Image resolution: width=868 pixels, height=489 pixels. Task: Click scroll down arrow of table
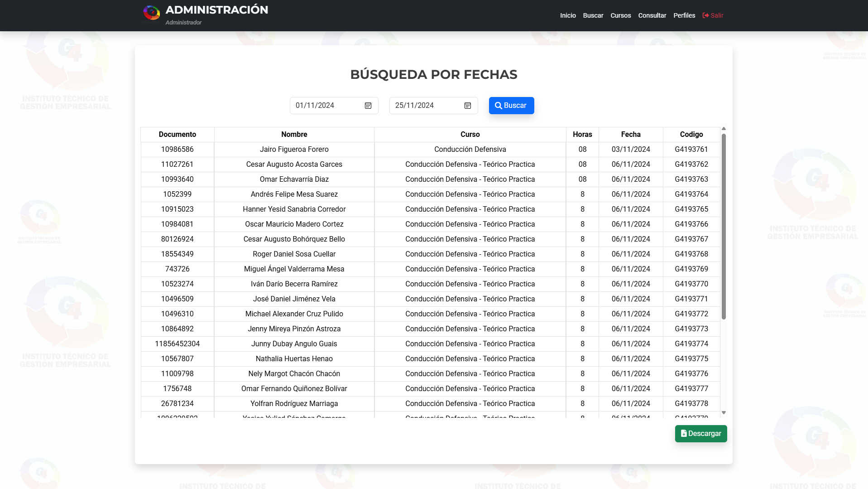724,412
